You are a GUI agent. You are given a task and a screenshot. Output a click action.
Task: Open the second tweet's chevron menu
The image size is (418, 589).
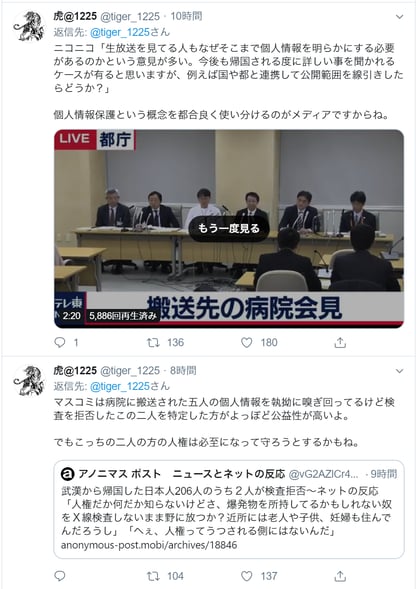[x=400, y=371]
